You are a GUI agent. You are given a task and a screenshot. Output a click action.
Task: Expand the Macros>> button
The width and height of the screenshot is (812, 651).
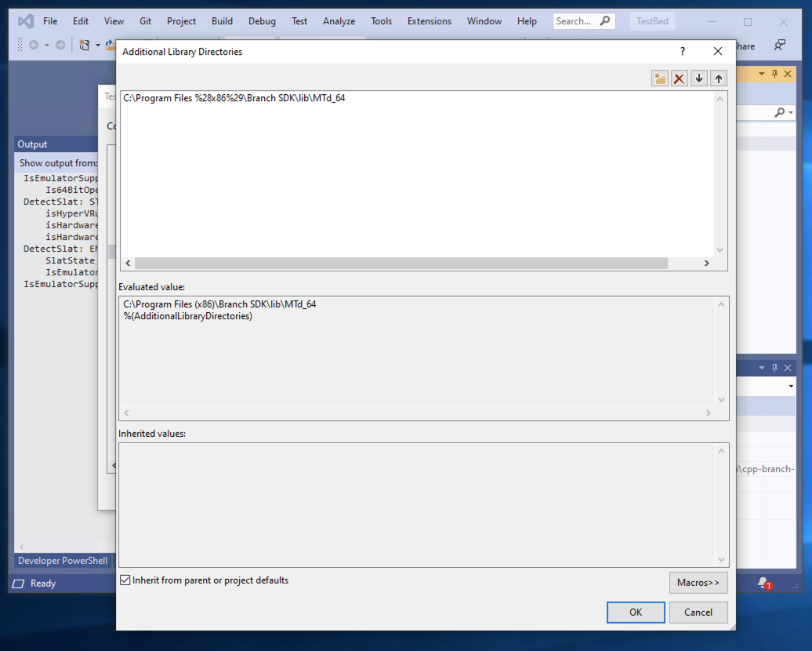pyautogui.click(x=698, y=583)
